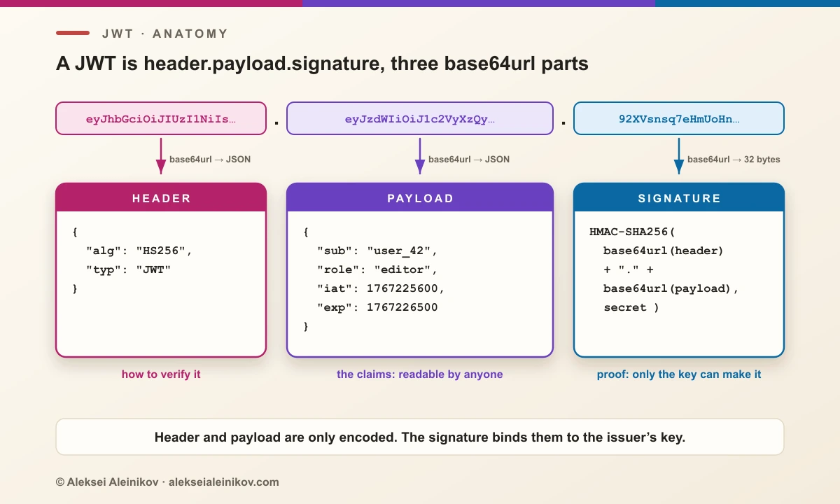Select the HEADER card title bar
Viewport: 840px width, 504px height.
point(161,198)
